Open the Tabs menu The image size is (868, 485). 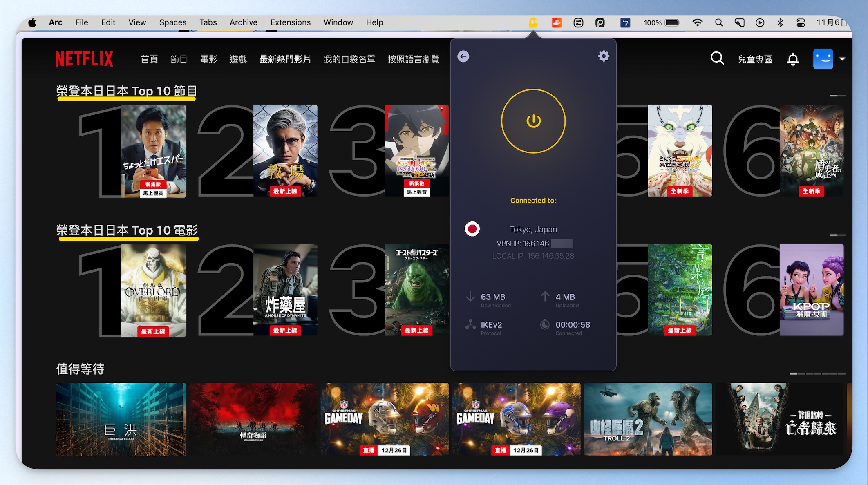[x=208, y=22]
